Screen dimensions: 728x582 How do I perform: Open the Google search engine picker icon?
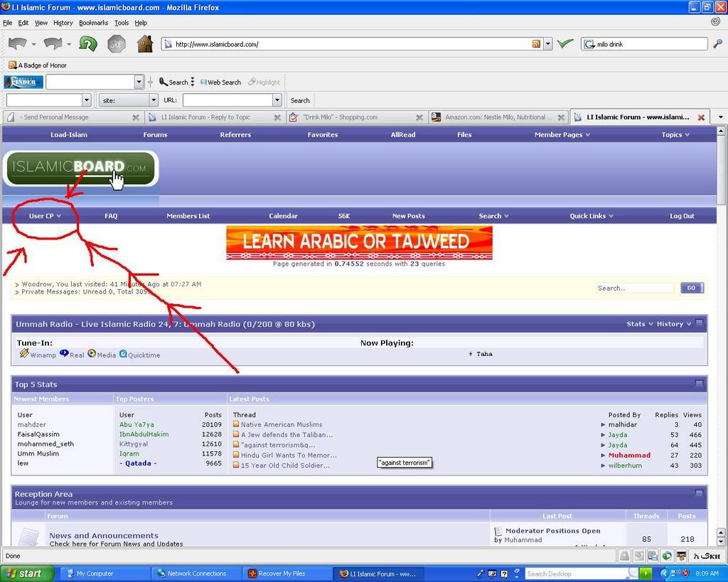(x=589, y=44)
